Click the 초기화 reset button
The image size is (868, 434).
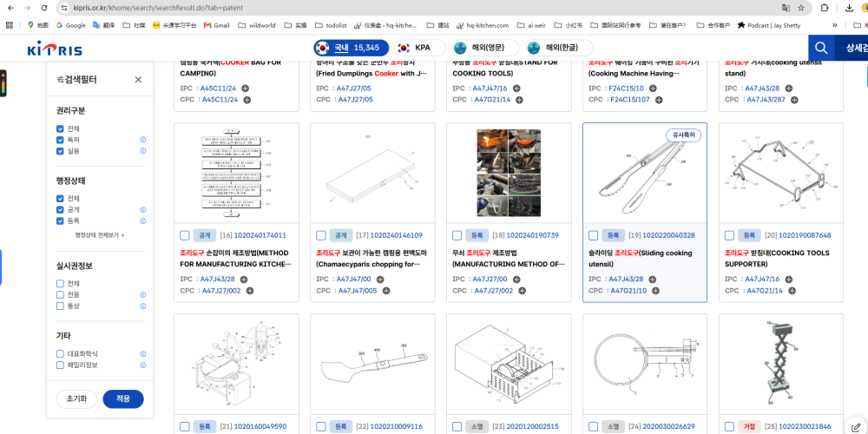click(76, 399)
